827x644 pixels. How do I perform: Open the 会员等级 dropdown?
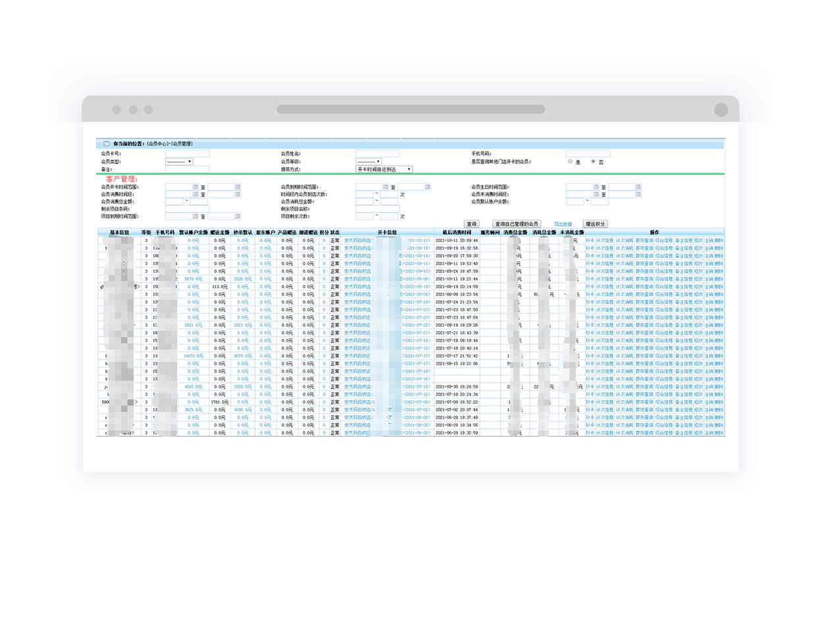369,161
